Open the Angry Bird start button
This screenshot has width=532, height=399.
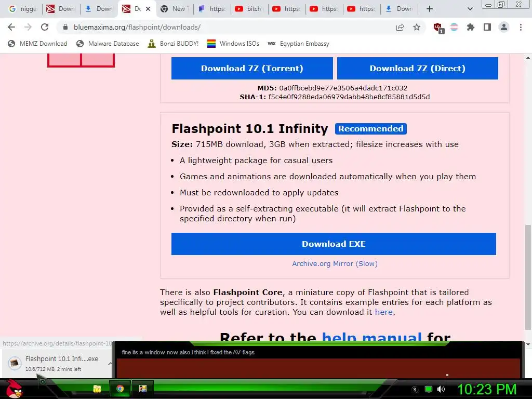coord(14,389)
